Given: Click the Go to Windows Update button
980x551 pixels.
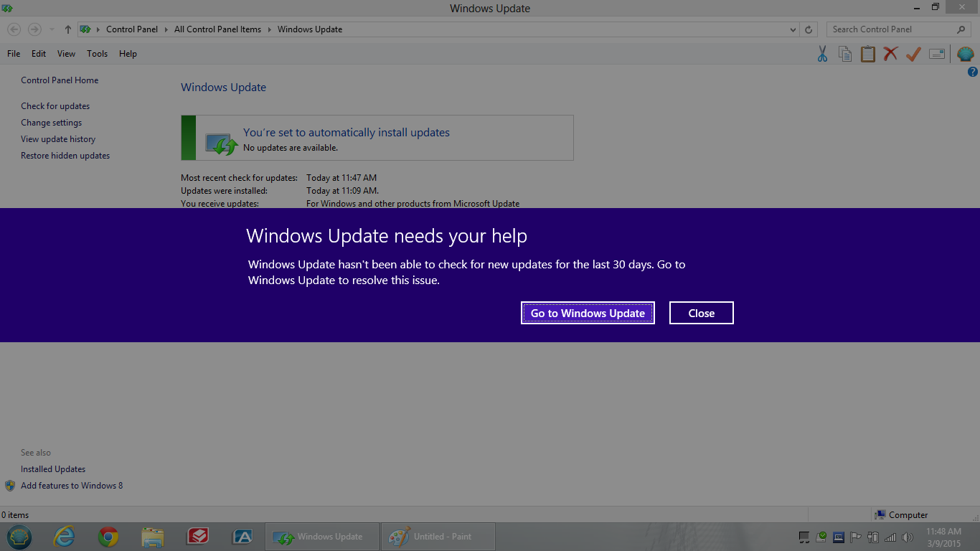Looking at the screenshot, I should pyautogui.click(x=588, y=313).
